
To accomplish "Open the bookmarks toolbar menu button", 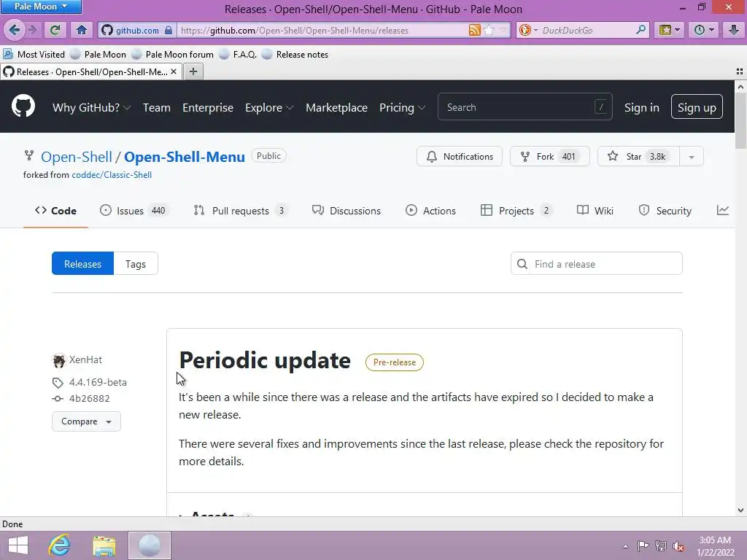I will click(669, 30).
